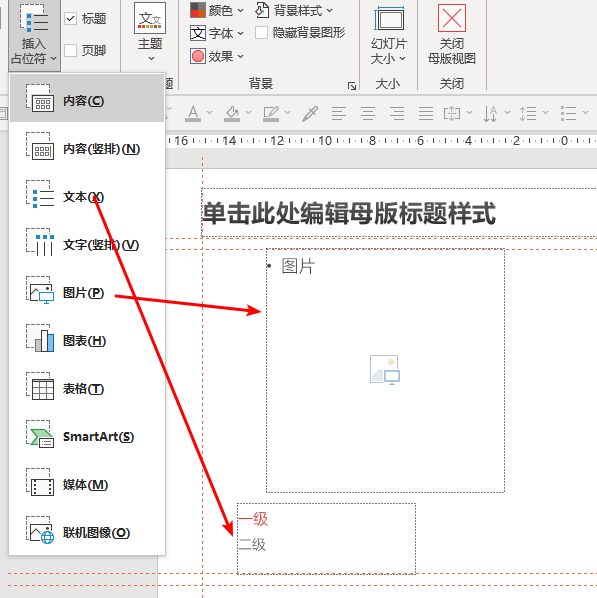
Task: Check the 隐藏背景图形 checkbox
Action: pyautogui.click(x=261, y=33)
